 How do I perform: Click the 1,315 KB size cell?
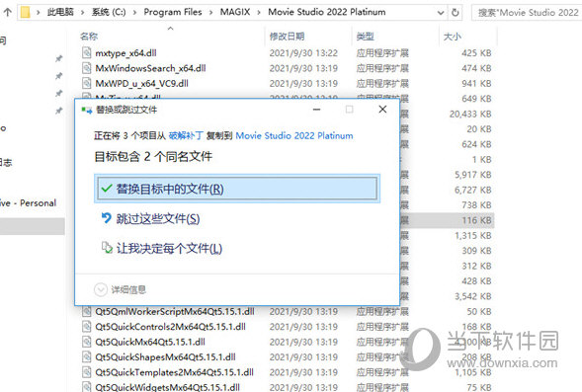coord(473,236)
